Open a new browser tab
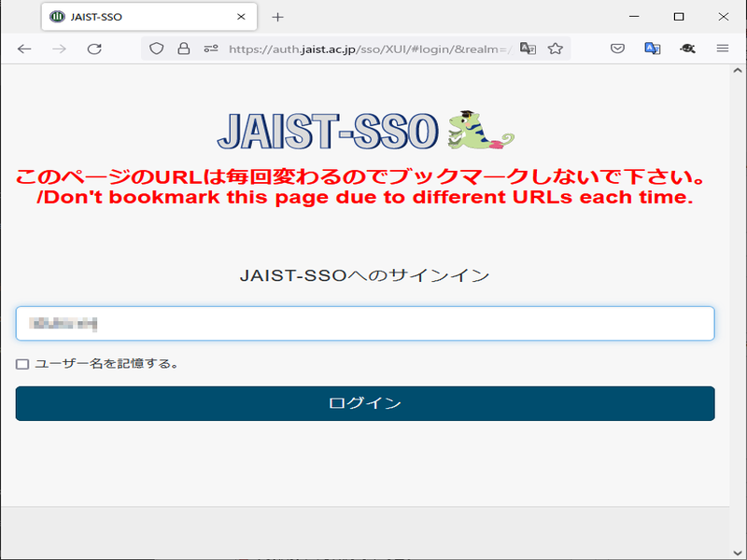This screenshot has height=560, width=747. pos(277,17)
